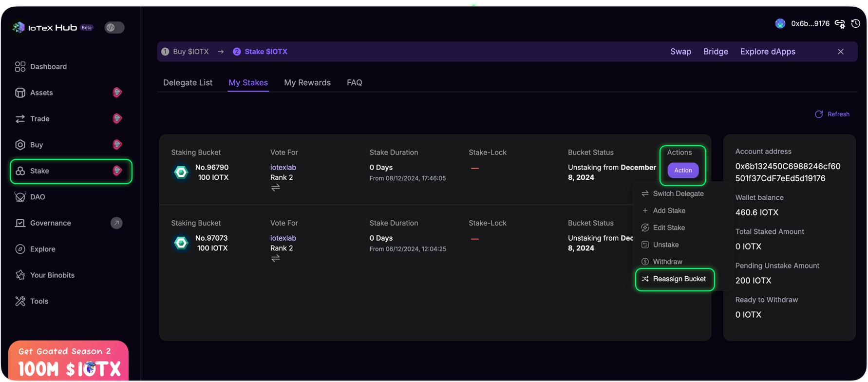Click the Get Goated Season 2 promo
This screenshot has height=382, width=868.
68,361
